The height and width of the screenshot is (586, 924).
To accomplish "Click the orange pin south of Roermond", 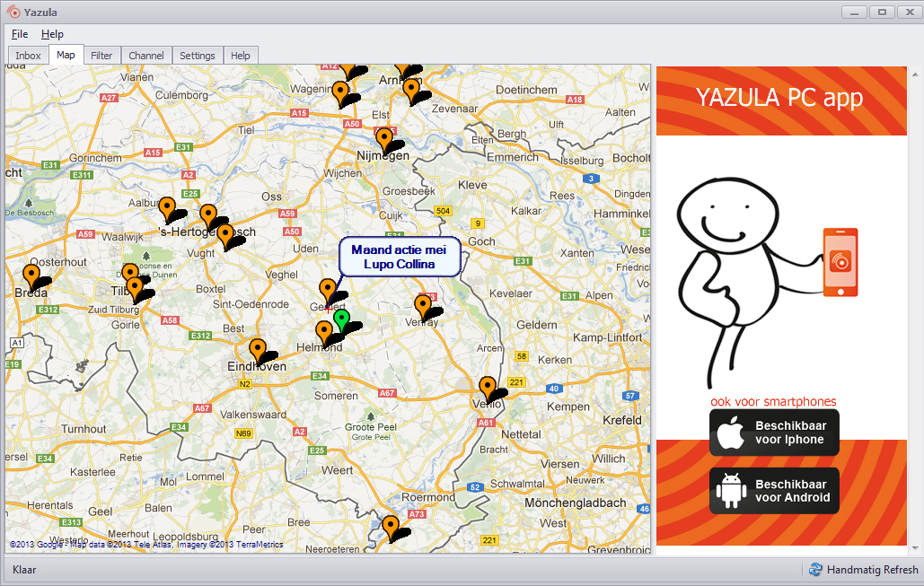I will click(x=390, y=527).
